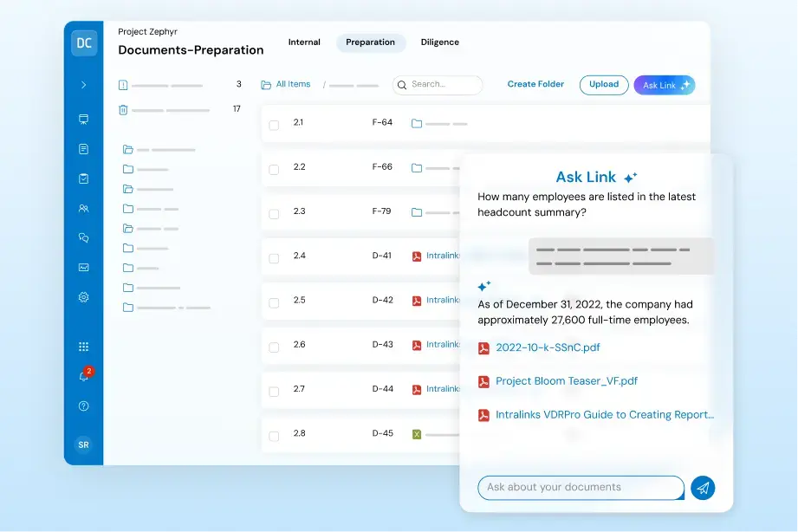
Task: Check the checkbox for row 2.1
Action: (x=274, y=125)
